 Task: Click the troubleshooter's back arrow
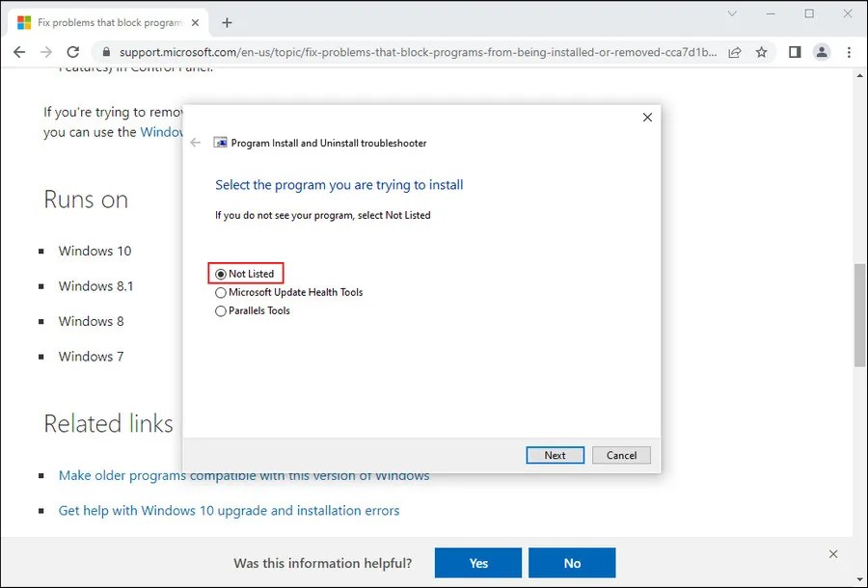pyautogui.click(x=196, y=143)
